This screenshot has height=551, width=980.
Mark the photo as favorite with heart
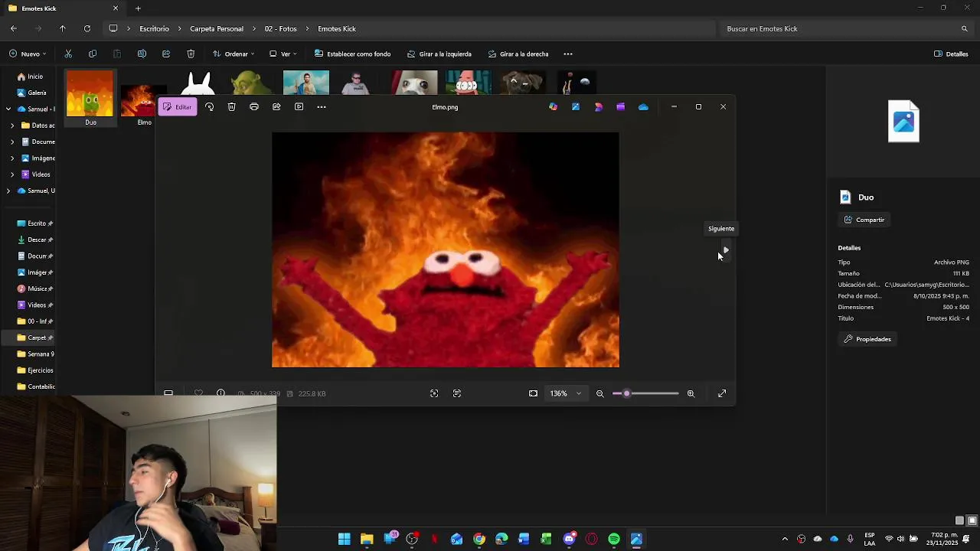(198, 393)
